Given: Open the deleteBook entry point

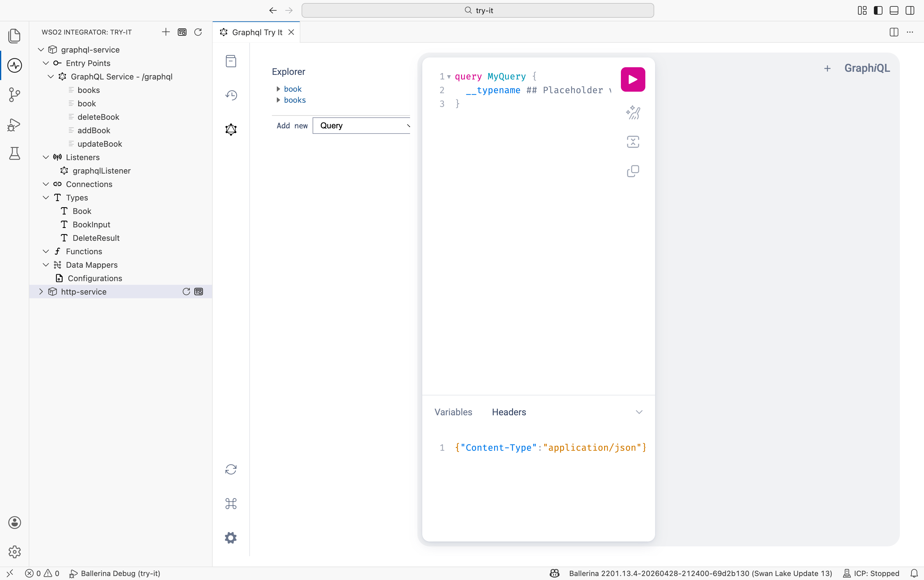Looking at the screenshot, I should [98, 117].
